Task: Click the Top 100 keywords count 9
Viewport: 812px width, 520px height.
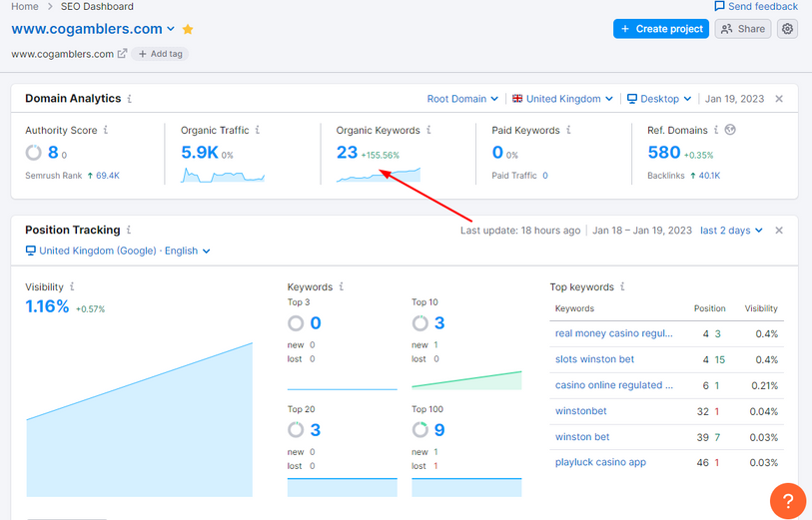Action: tap(439, 430)
